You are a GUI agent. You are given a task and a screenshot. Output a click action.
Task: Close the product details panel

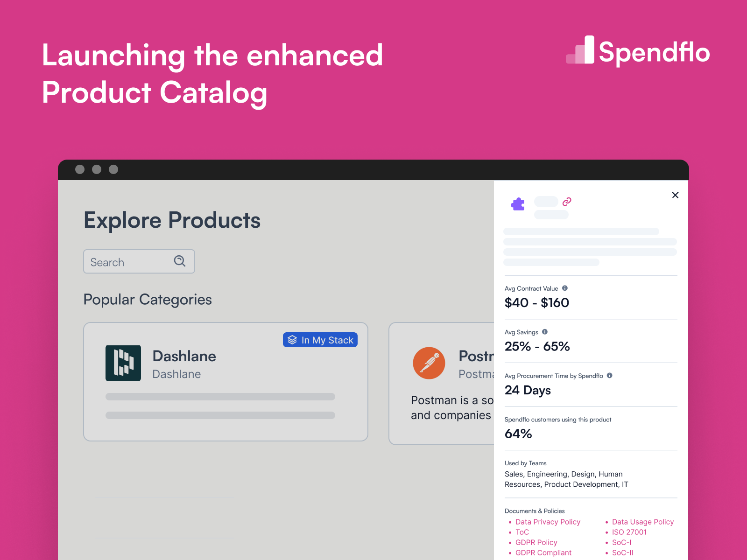point(675,195)
